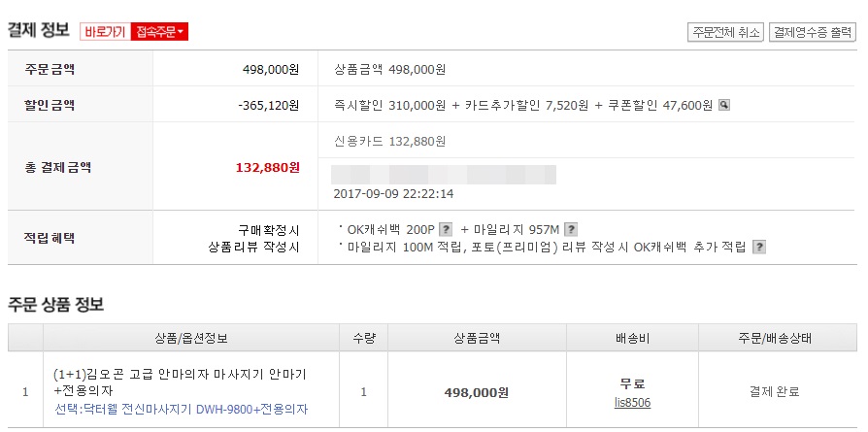Click the payment timestamp 2017-09-09 22:22:14
Viewport: 868px width, 432px height.
[393, 193]
